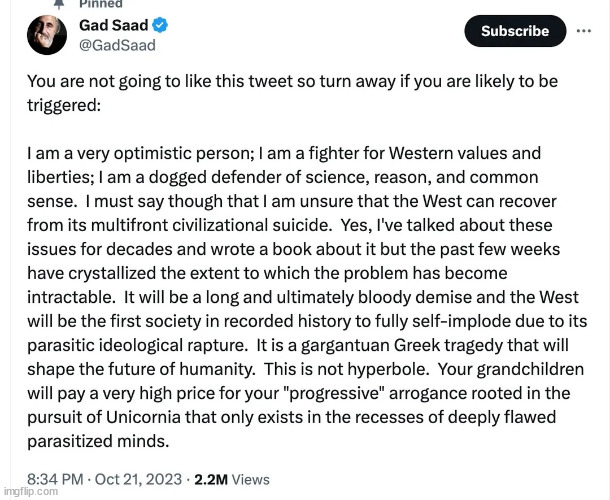Click the Subscribe button

[515, 31]
